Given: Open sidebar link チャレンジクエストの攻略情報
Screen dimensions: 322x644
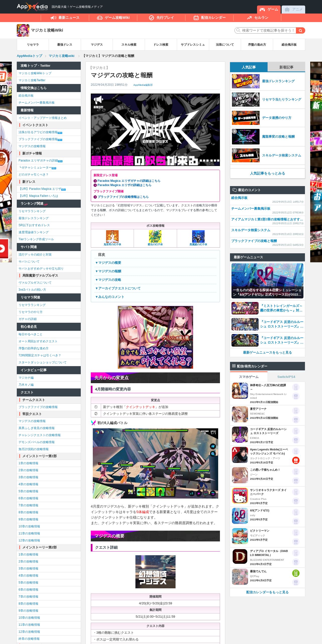Looking at the screenshot, I should (x=39, y=435).
